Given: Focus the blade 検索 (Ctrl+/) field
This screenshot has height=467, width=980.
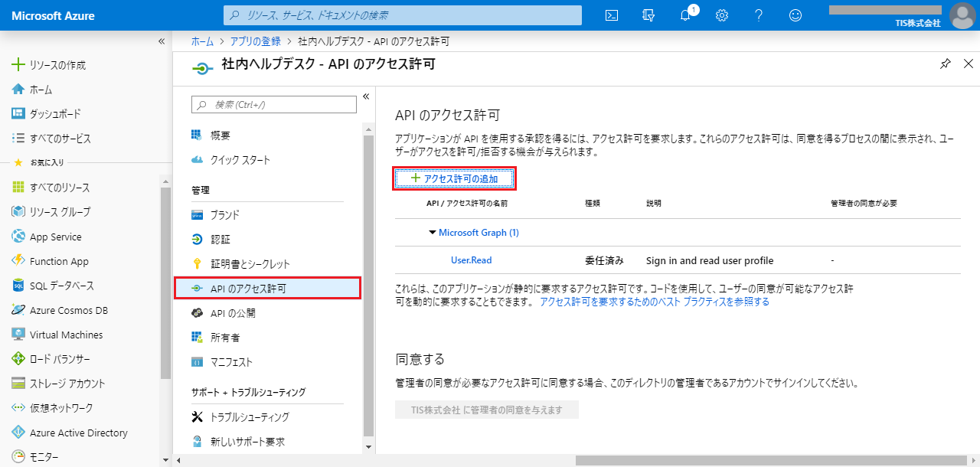Looking at the screenshot, I should (x=273, y=104).
